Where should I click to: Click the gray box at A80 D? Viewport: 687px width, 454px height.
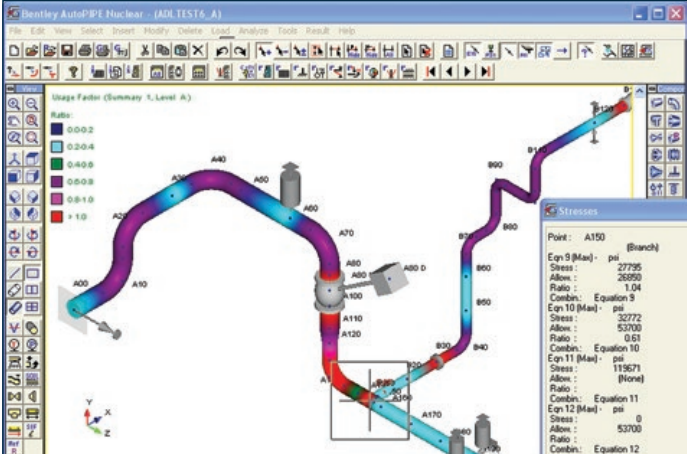pos(389,278)
